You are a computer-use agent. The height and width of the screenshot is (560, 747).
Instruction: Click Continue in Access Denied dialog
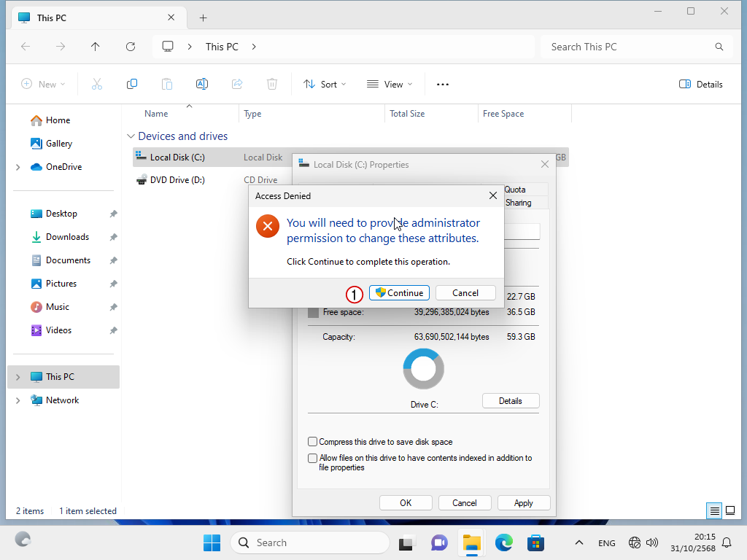click(399, 293)
